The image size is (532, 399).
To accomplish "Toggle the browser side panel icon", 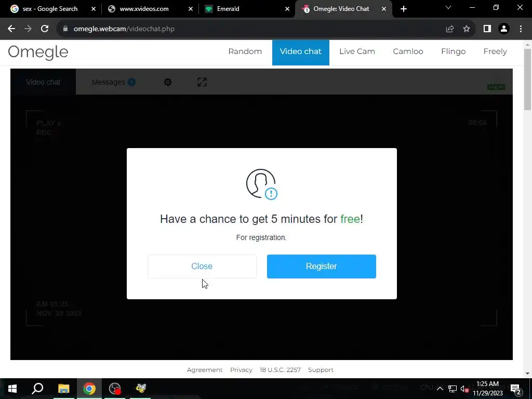I will pos(487,29).
